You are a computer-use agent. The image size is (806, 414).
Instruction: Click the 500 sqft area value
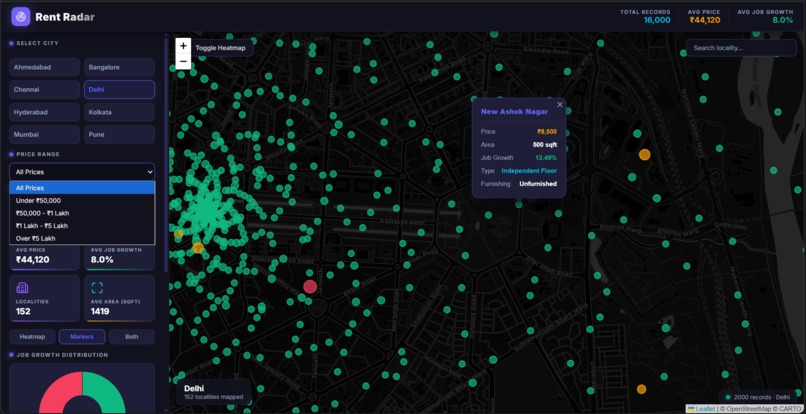[544, 145]
